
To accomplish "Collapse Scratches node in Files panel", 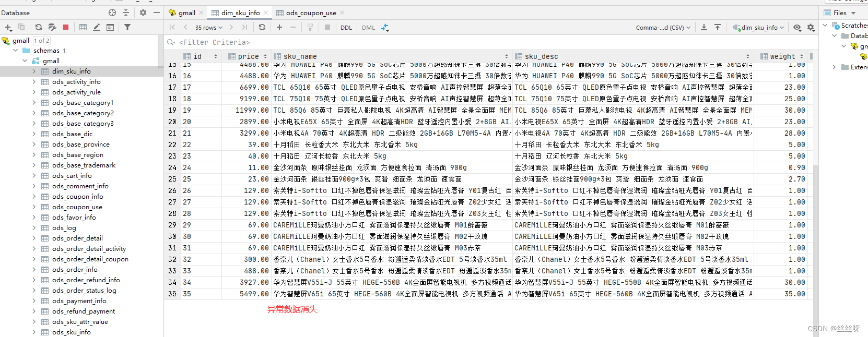I will point(825,25).
